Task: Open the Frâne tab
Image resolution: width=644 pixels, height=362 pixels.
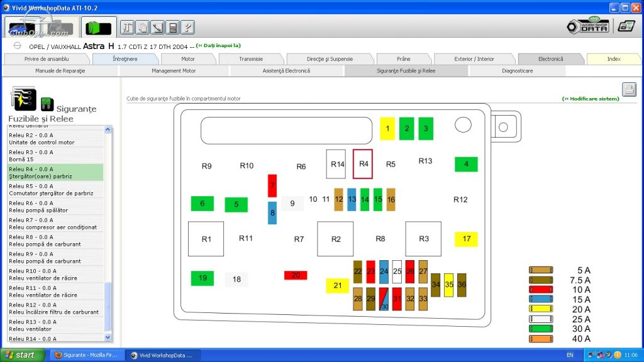Action: click(x=403, y=59)
